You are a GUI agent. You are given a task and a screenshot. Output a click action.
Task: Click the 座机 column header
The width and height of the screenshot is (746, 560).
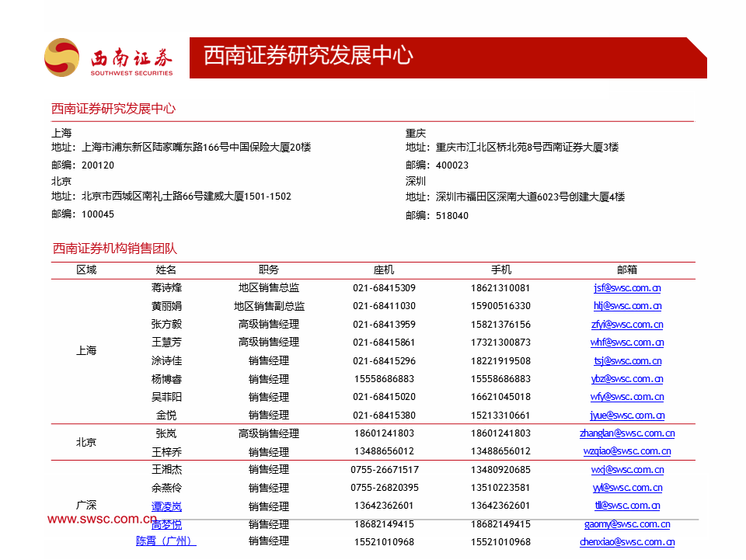(x=384, y=270)
